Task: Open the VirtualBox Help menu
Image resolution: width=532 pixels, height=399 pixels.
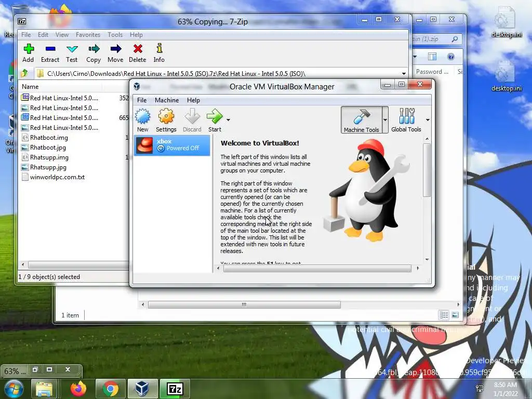Action: (x=193, y=100)
